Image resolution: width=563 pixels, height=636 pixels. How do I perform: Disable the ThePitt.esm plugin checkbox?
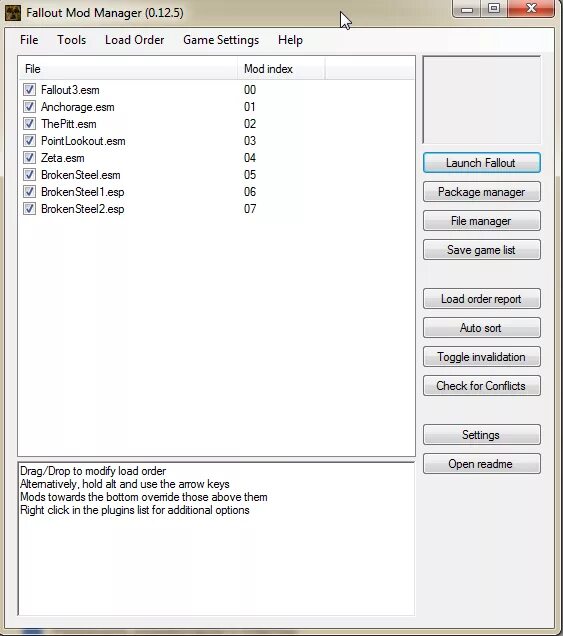29,124
